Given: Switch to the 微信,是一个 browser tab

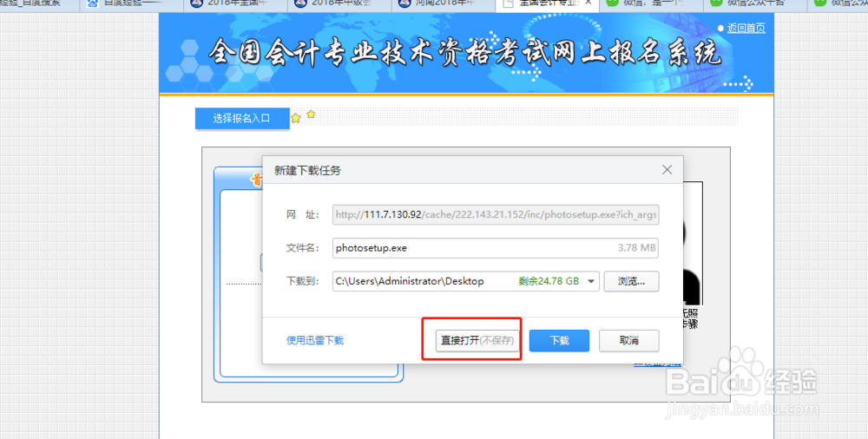Looking at the screenshot, I should click(651, 3).
